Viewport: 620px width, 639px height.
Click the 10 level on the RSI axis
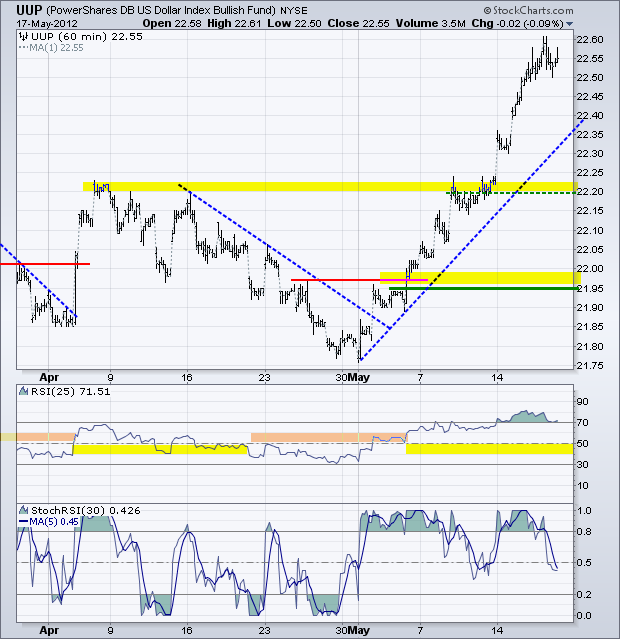tap(582, 486)
